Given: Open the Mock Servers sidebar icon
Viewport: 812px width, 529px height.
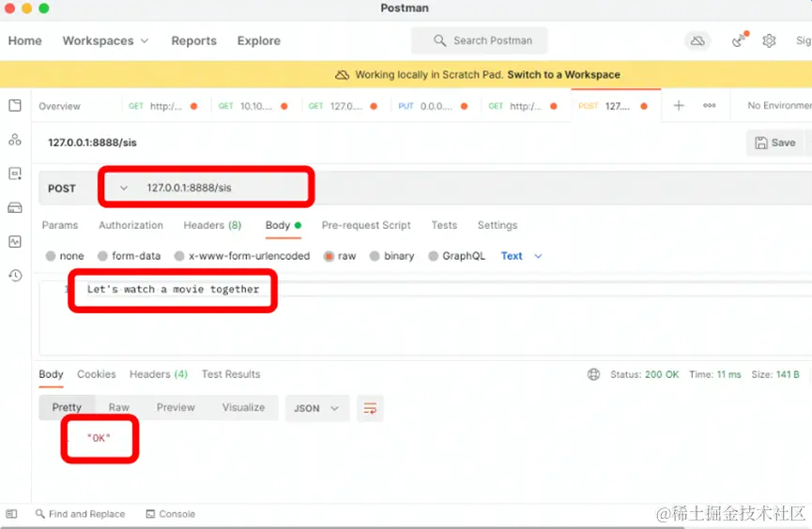Looking at the screenshot, I should tap(15, 207).
